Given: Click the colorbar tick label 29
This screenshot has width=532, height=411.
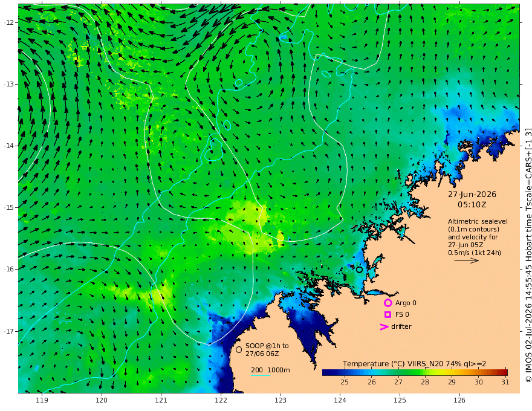Looking at the screenshot, I should 452,382.
